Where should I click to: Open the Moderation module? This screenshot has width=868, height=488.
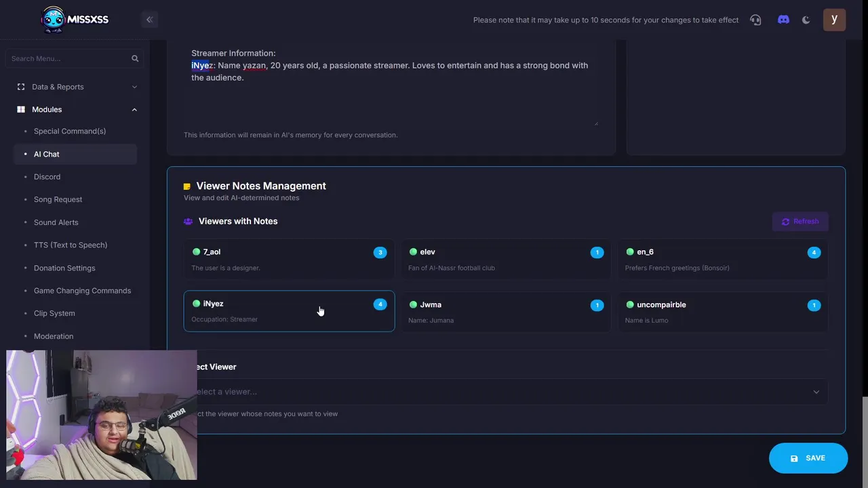[54, 336]
